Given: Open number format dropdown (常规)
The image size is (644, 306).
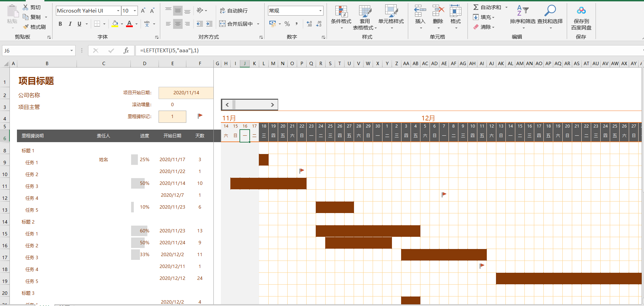Looking at the screenshot, I should tap(320, 11).
